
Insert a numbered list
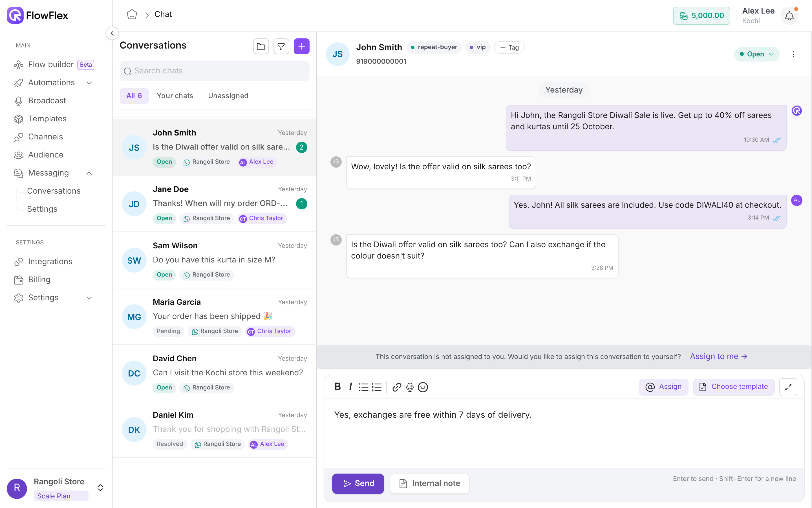coord(376,387)
